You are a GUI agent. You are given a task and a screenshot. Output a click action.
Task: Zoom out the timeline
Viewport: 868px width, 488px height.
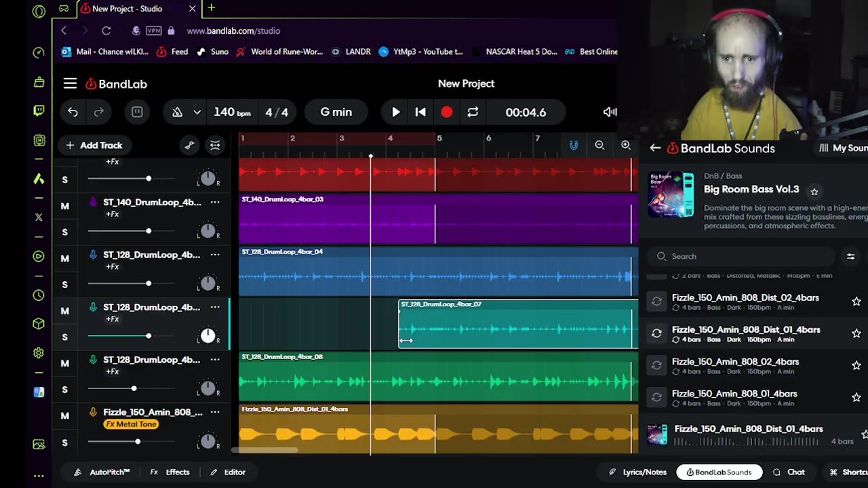click(x=599, y=145)
